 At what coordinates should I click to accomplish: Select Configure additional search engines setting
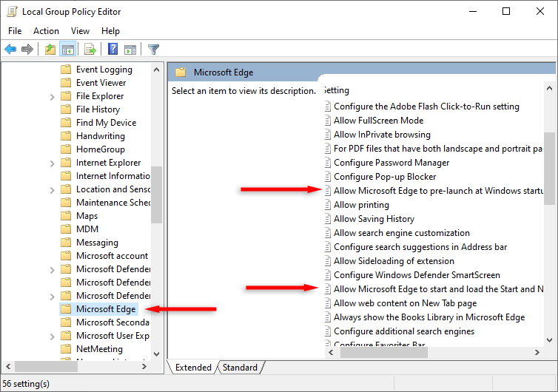[404, 331]
